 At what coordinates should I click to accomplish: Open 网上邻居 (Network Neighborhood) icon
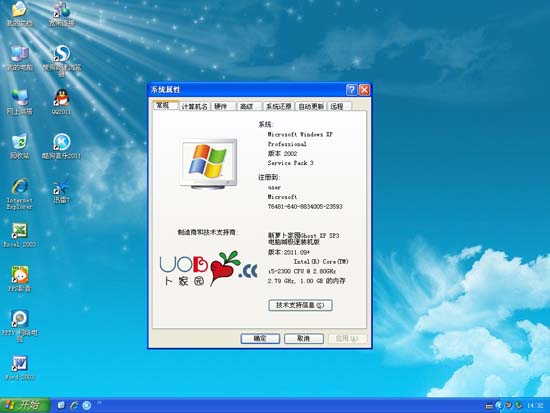point(20,102)
